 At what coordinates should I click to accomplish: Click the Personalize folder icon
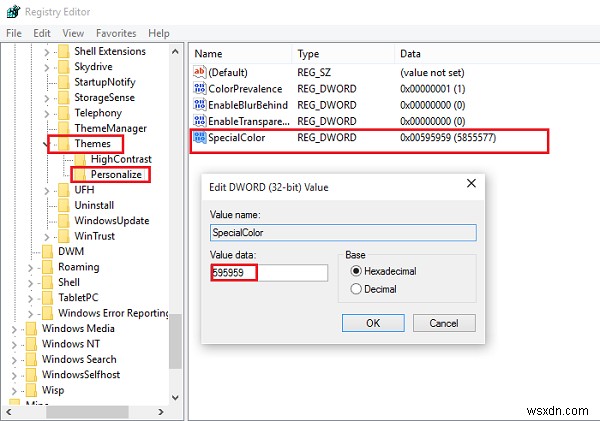pyautogui.click(x=80, y=175)
